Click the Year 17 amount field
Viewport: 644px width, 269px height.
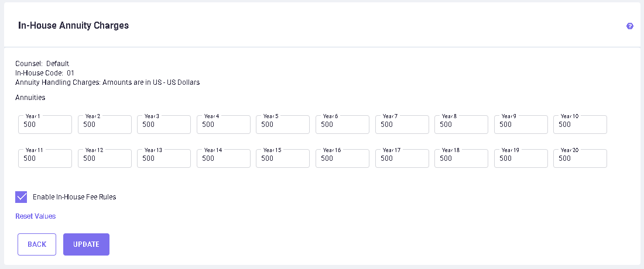pyautogui.click(x=402, y=158)
